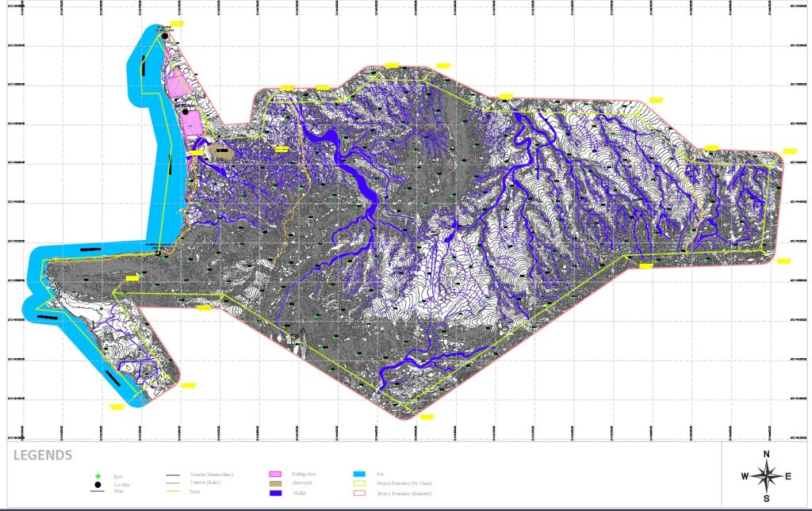The height and width of the screenshot is (511, 812).
Task: Select the black Locality dot in legend
Action: tap(98, 483)
